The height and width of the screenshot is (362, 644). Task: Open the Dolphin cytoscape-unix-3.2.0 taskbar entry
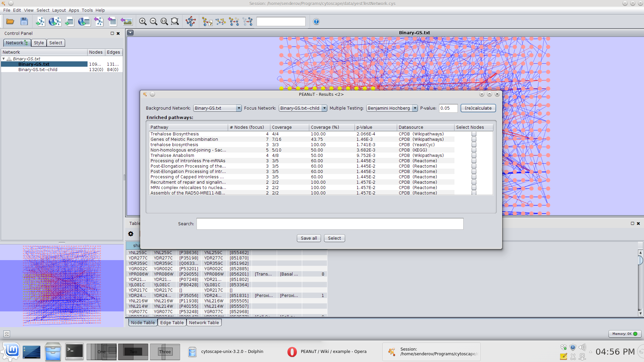(226, 352)
